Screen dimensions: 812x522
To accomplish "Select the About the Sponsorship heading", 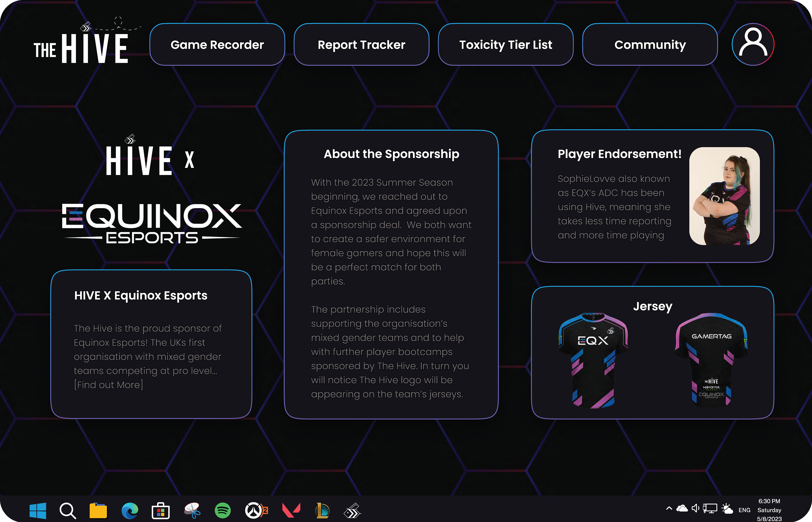I will (x=391, y=154).
